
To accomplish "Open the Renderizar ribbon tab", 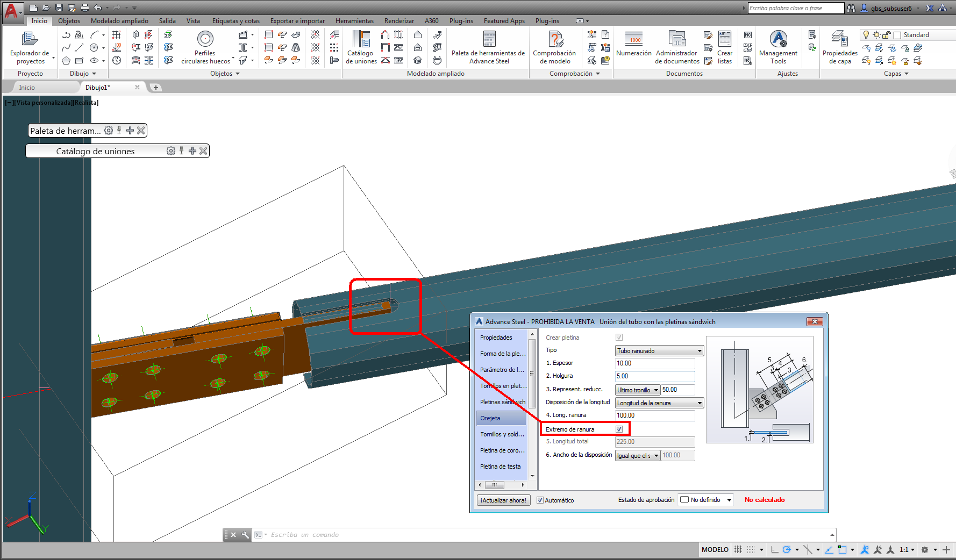I will [x=399, y=21].
